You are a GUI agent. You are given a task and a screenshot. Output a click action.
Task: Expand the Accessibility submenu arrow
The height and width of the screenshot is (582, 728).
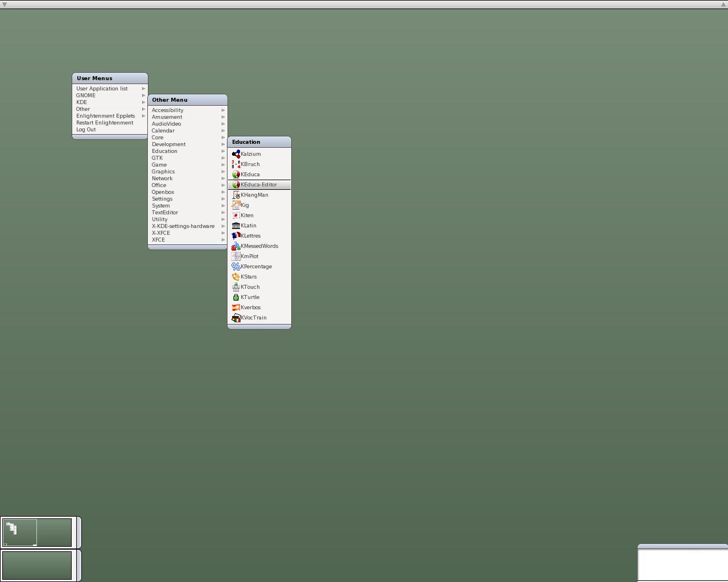click(223, 110)
